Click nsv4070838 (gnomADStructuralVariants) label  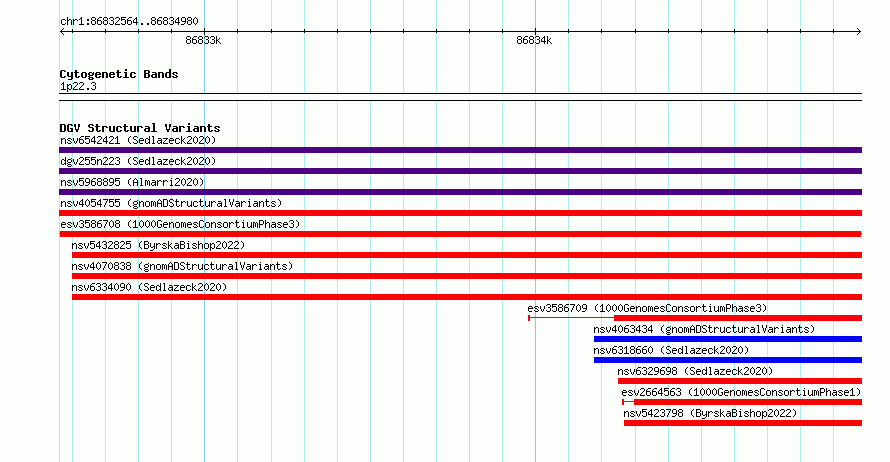coord(182,266)
